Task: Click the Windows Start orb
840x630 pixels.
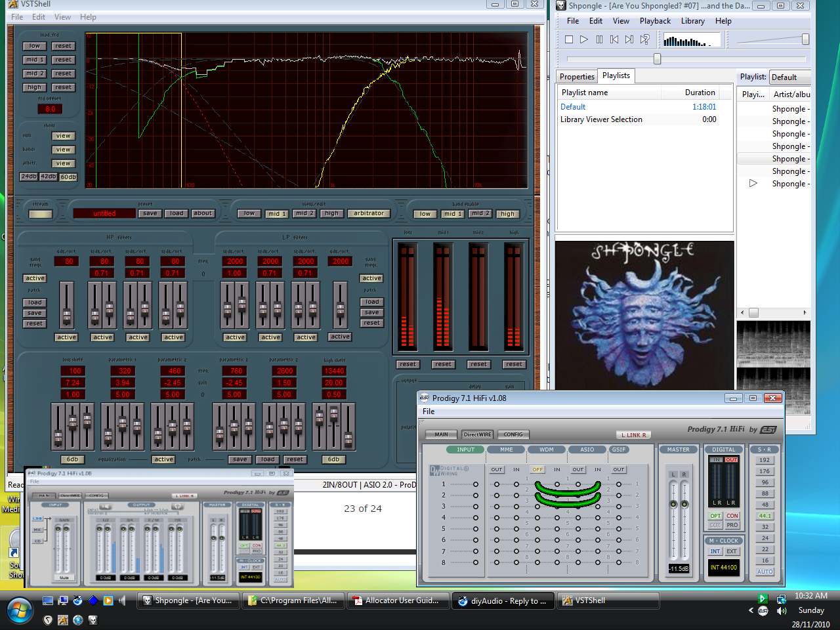Action: (20, 610)
